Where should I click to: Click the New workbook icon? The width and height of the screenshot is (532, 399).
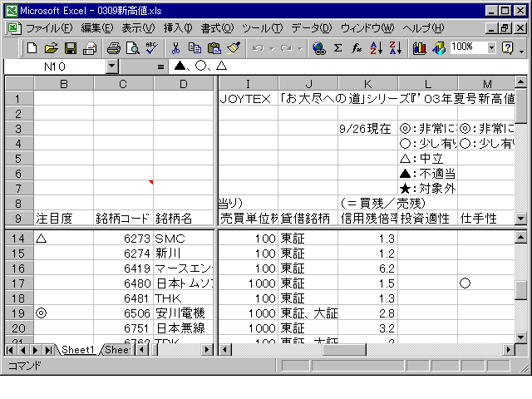(32, 48)
